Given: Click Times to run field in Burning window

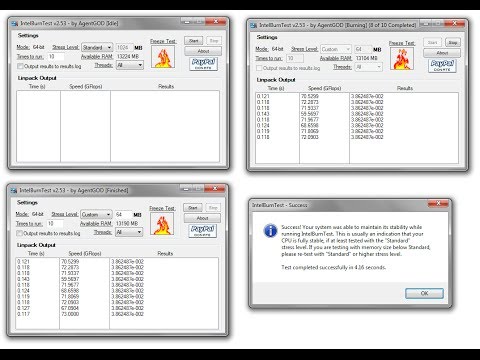Looking at the screenshot, I should coord(295,58).
